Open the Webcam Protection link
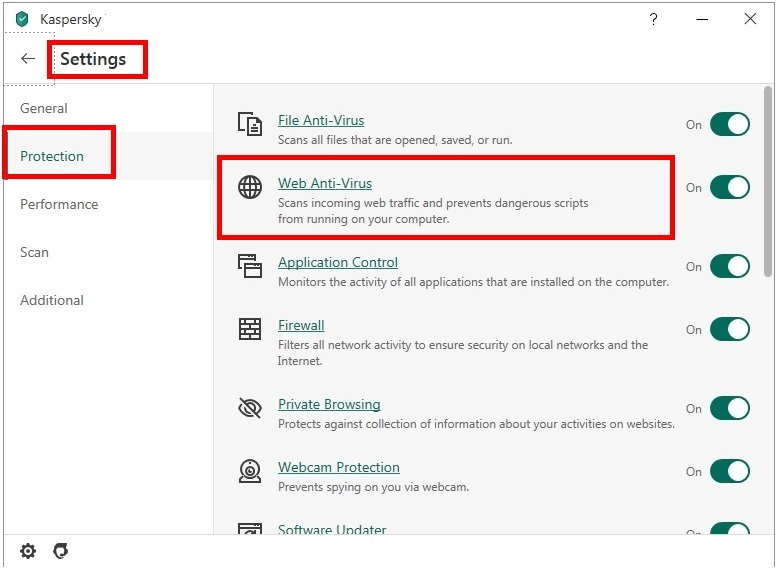The width and height of the screenshot is (776, 570). point(339,467)
